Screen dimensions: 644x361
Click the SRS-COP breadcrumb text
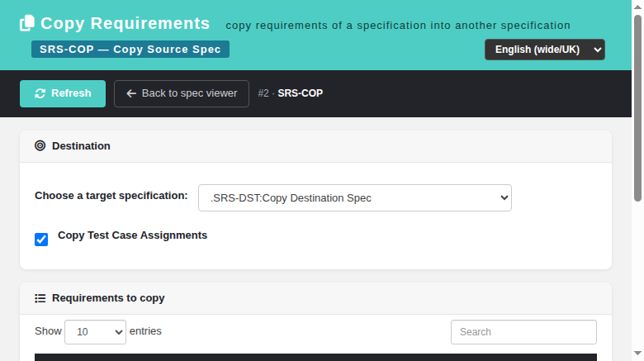pos(301,93)
